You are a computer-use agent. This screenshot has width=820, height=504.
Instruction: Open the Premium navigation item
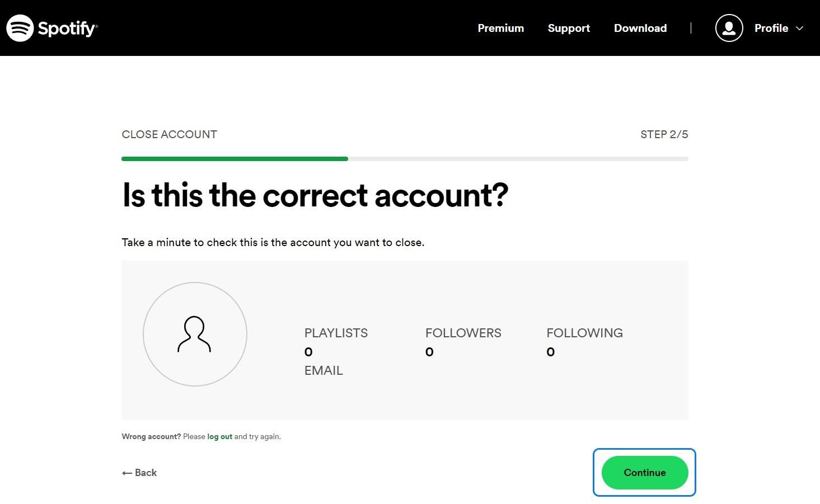point(500,28)
